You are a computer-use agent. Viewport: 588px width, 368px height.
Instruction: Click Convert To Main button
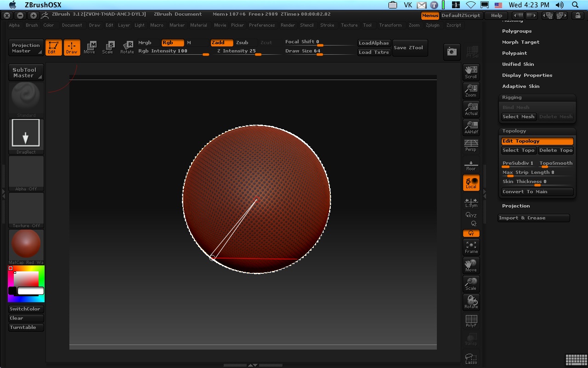pos(537,192)
